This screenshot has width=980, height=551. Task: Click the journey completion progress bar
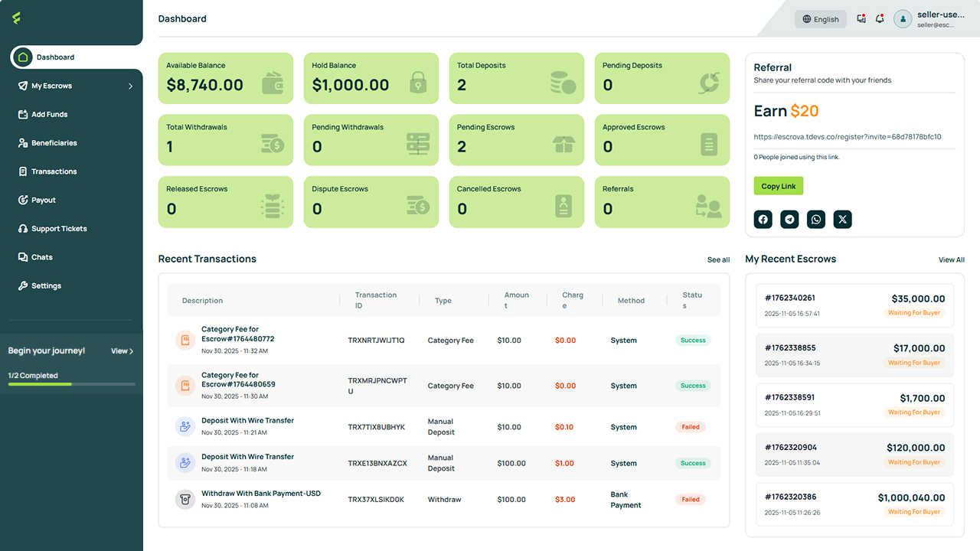(x=72, y=384)
